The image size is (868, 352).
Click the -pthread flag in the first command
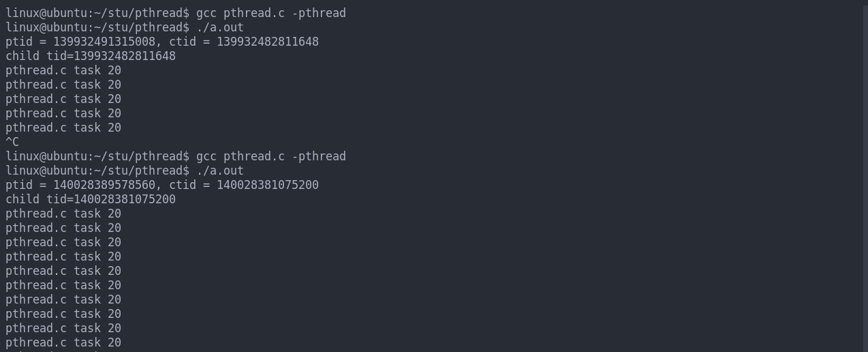[x=319, y=13]
